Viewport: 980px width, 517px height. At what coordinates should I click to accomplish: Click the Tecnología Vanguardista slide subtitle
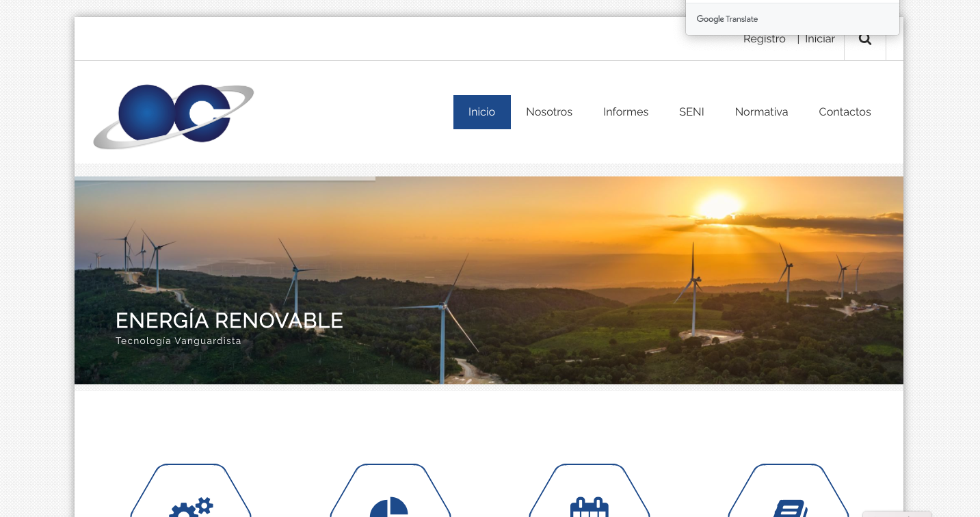pos(178,341)
